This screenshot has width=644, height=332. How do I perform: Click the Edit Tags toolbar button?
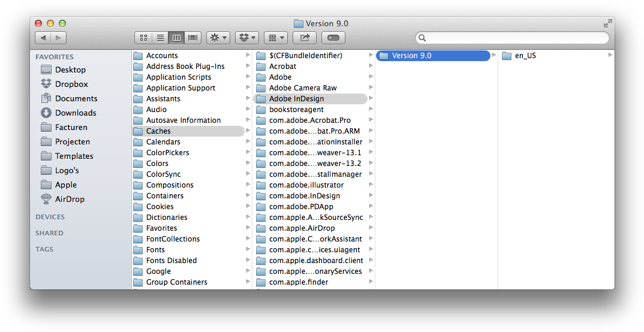(x=333, y=38)
